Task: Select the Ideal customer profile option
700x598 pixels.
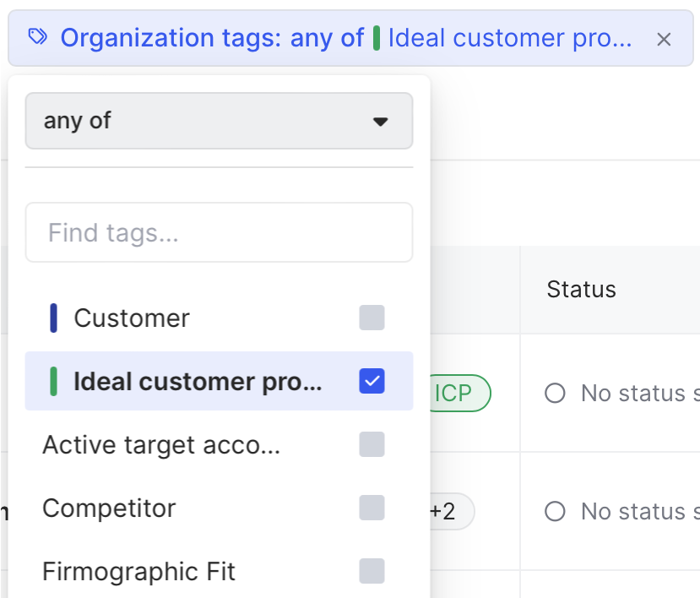Action: 198,382
